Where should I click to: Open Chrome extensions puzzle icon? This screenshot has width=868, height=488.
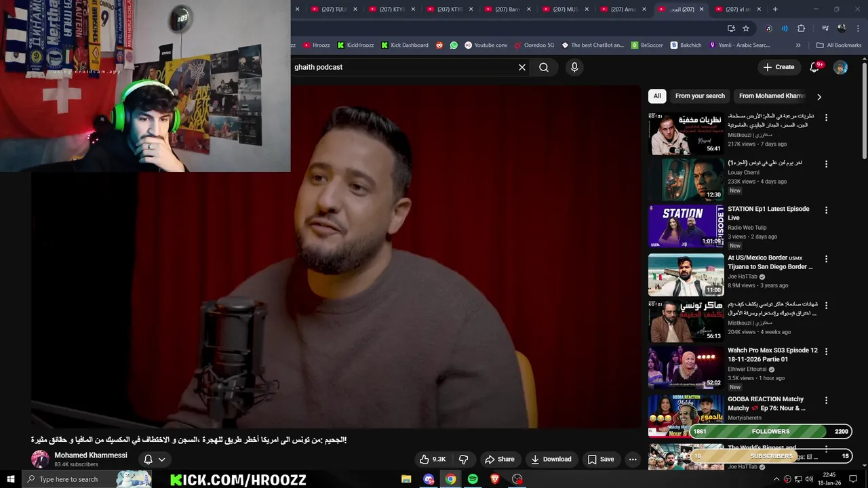click(802, 28)
